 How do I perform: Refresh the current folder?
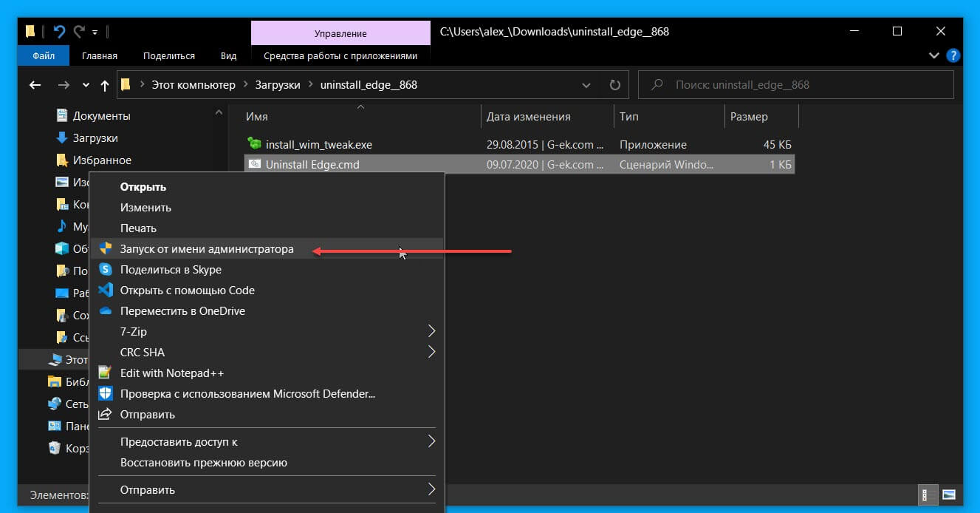pyautogui.click(x=614, y=85)
